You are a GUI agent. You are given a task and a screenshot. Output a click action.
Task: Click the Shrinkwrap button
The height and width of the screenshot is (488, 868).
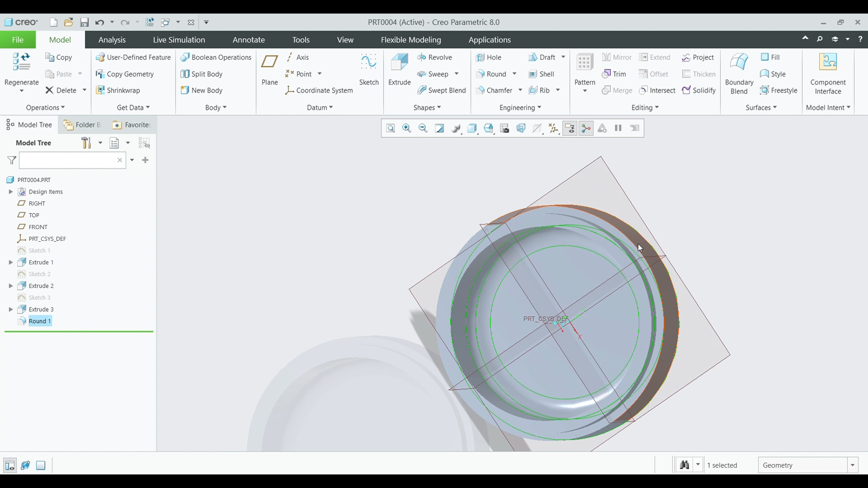(x=118, y=90)
